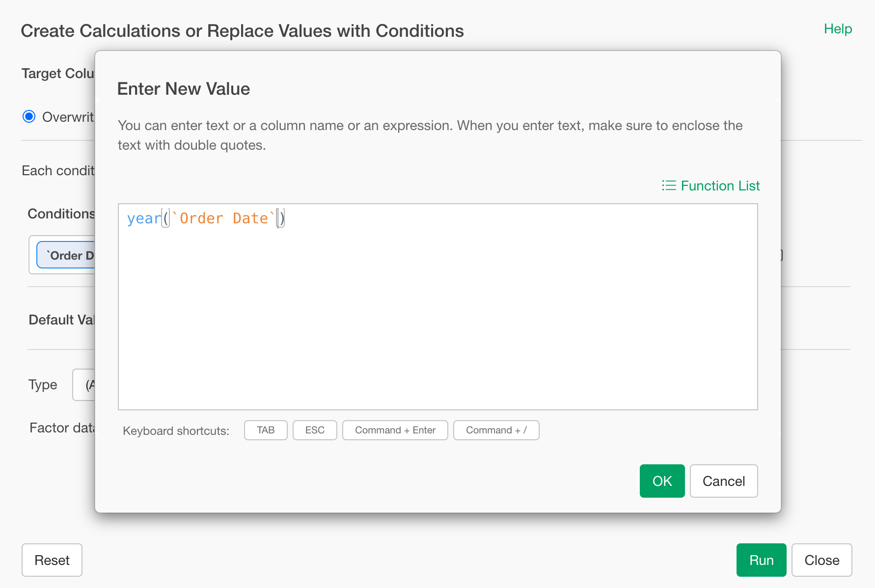
Task: Close the Create Calculations dialog
Action: (821, 560)
